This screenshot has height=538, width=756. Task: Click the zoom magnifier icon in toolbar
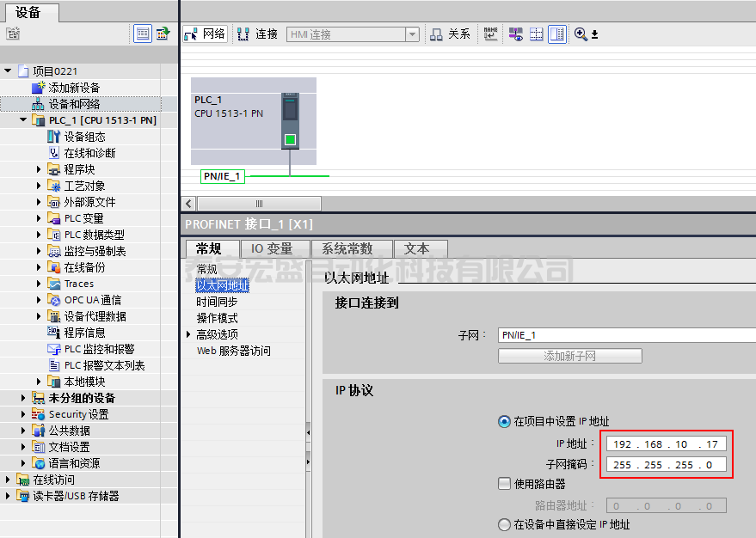[581, 34]
